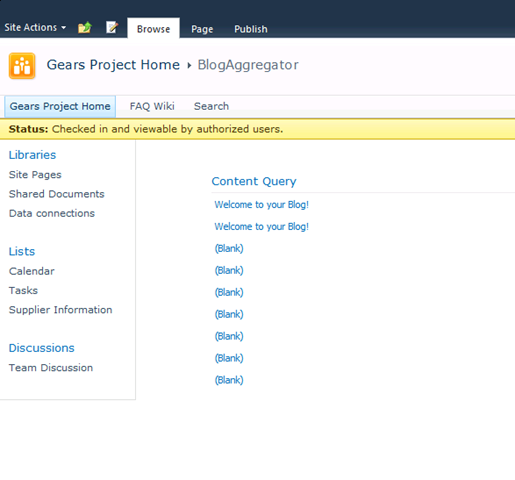Click the Content Query web part title

click(254, 181)
